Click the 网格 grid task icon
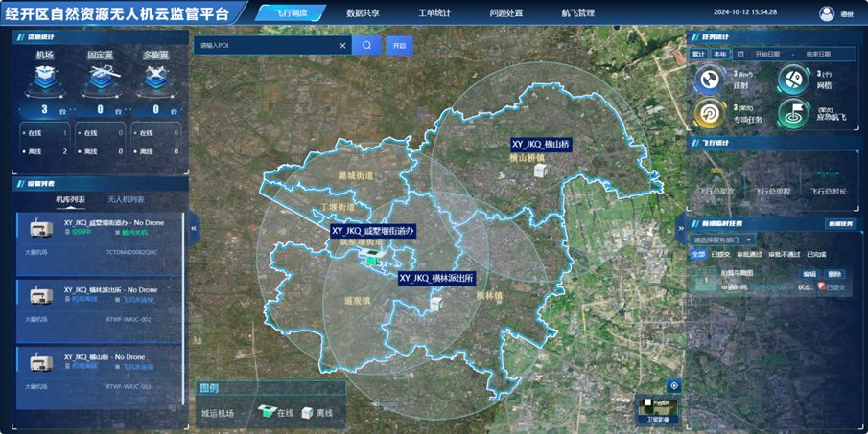This screenshot has width=868, height=434. point(793,80)
